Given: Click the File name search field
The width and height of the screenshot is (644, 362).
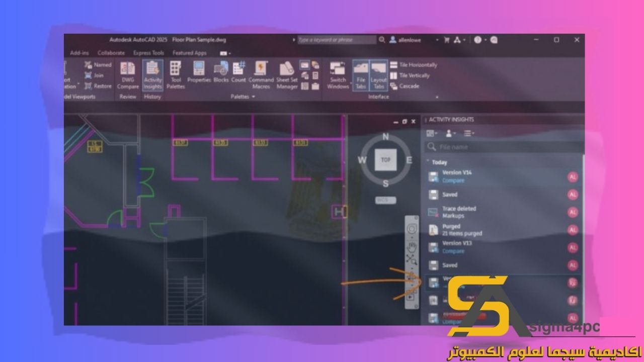Looking at the screenshot, I should pos(504,147).
